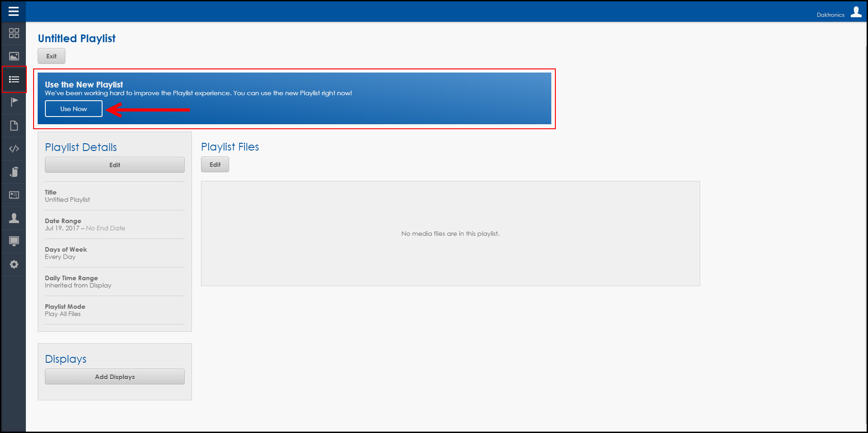Click the Exit button

51,56
